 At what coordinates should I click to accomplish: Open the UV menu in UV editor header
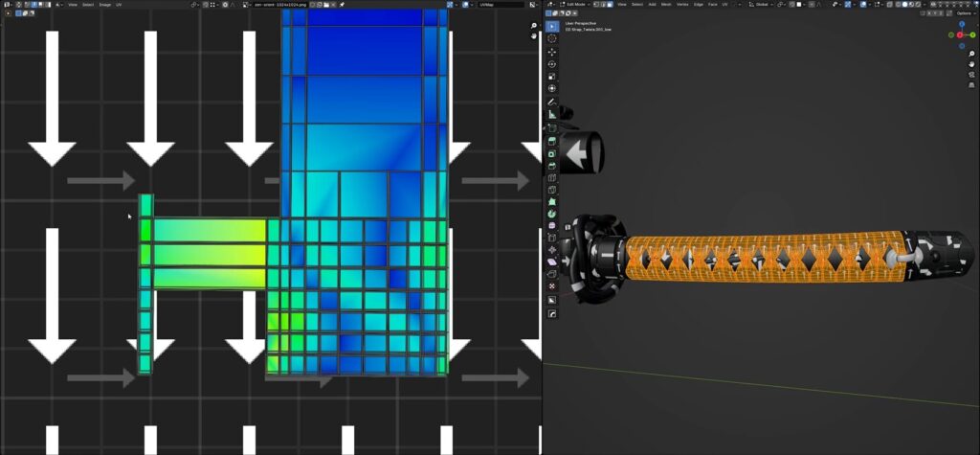coord(119,5)
